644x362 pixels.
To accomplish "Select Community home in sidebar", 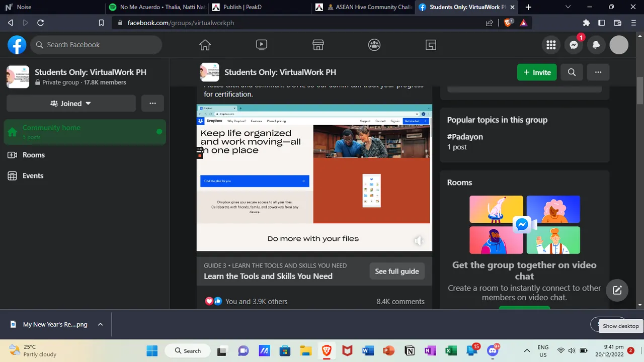I will (85, 132).
